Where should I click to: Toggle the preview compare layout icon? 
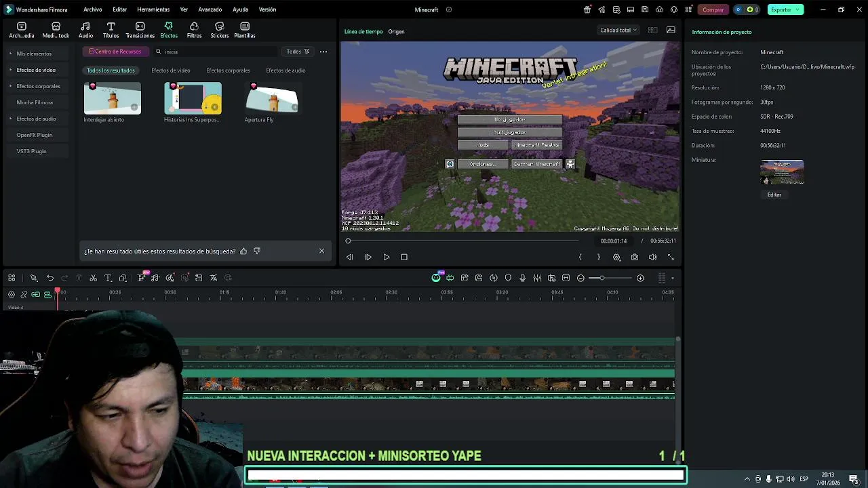(x=652, y=30)
